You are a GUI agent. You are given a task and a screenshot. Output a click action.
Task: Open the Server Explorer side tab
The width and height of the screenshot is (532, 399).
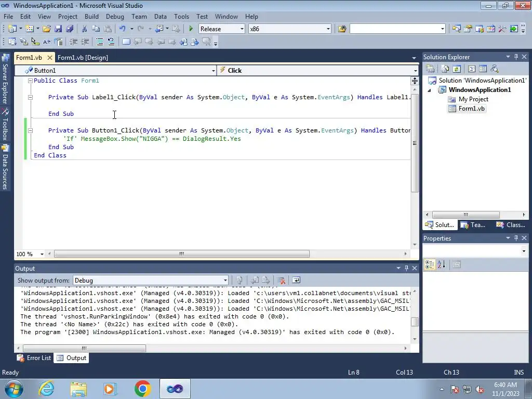pos(5,79)
